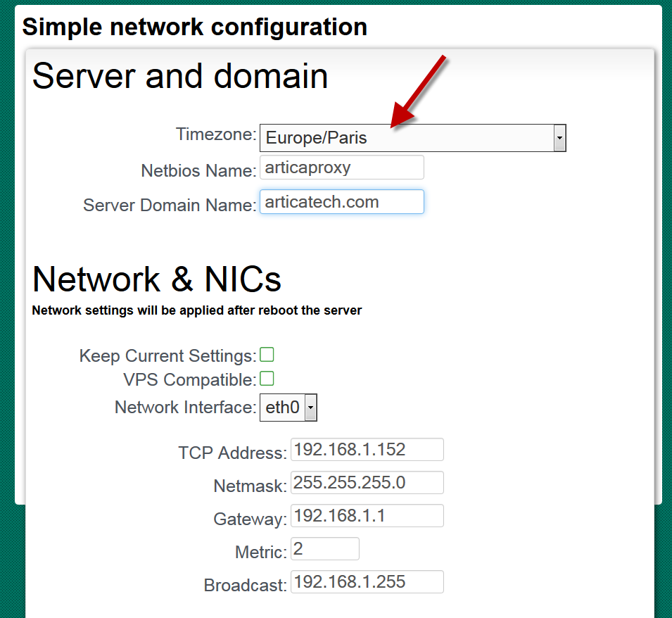Click the 'Network Interface:' label

[186, 407]
